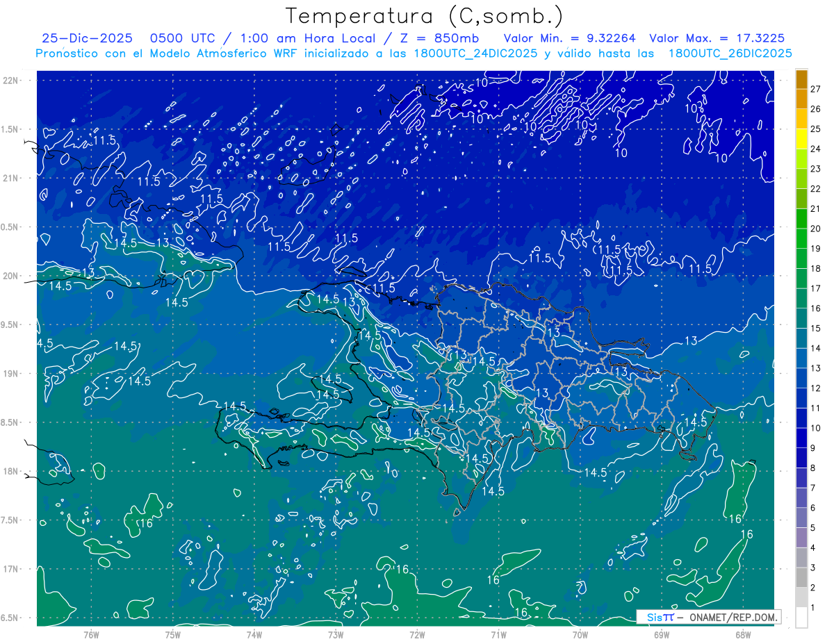Click the "68W" longitude axis label
The image size is (834, 644).
click(743, 634)
